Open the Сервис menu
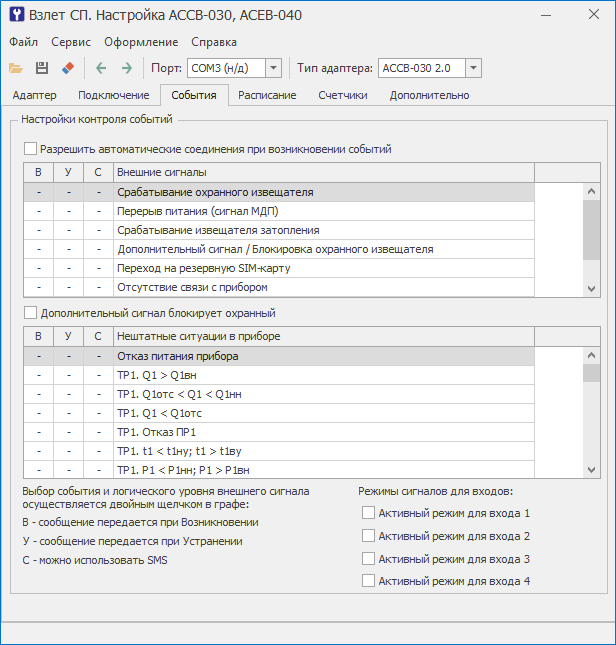Image resolution: width=616 pixels, height=645 pixels. [71, 42]
